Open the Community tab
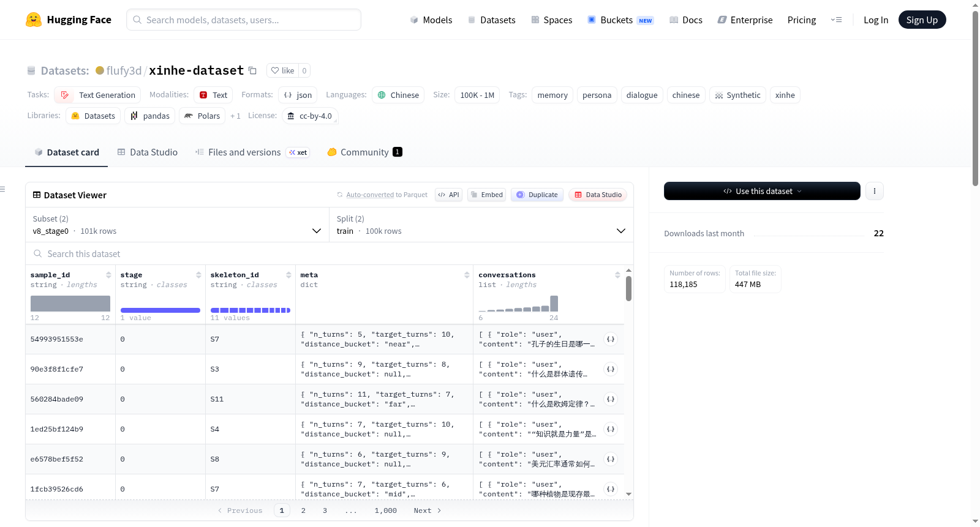This screenshot has height=527, width=980. coord(365,152)
